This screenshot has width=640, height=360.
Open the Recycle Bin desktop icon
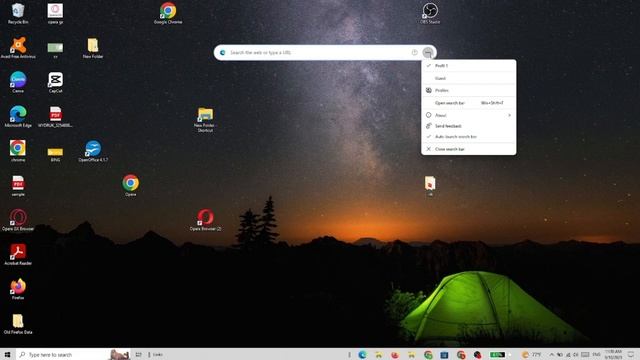[18, 13]
